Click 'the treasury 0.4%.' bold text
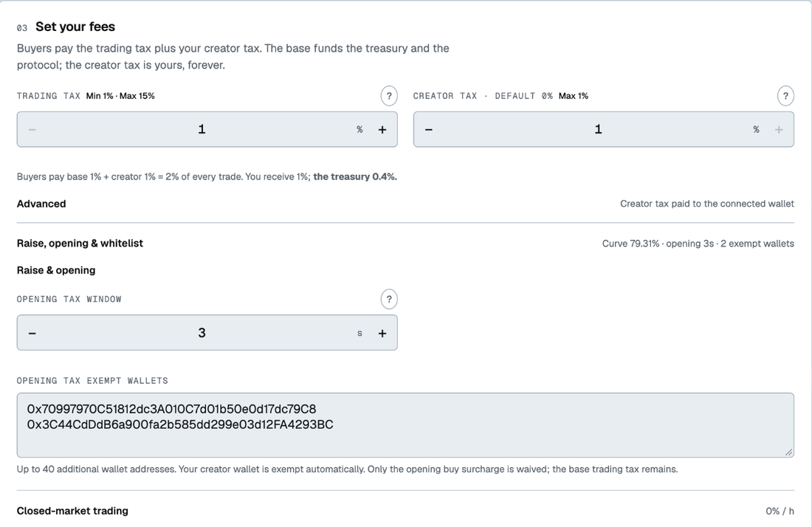This screenshot has width=812, height=527. (x=355, y=176)
